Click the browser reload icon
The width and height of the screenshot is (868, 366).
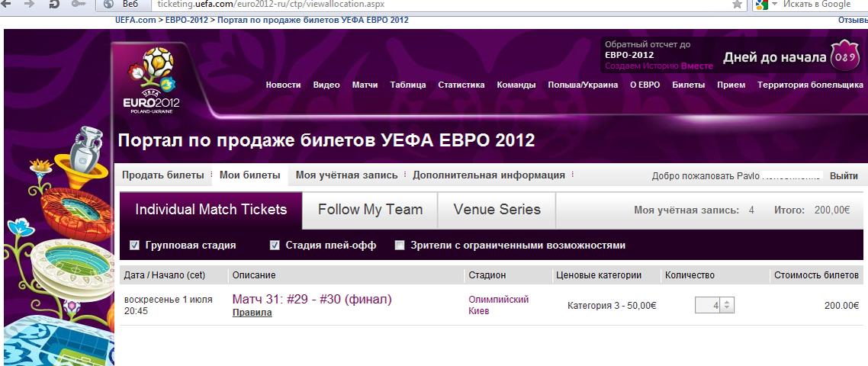(x=54, y=4)
